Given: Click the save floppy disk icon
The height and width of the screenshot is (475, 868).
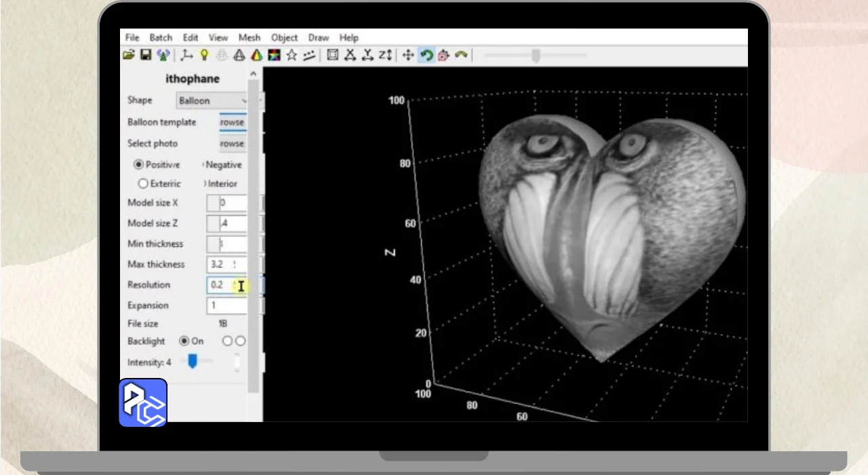Looking at the screenshot, I should pyautogui.click(x=145, y=55).
